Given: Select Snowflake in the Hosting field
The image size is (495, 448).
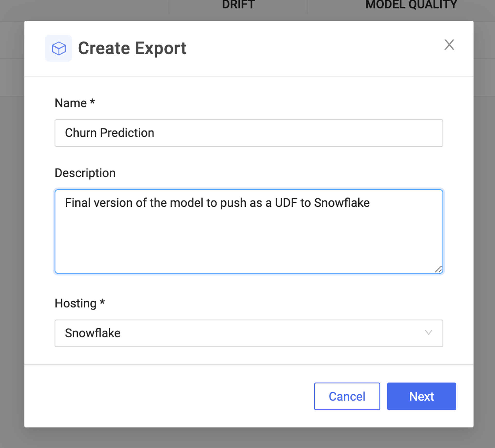Looking at the screenshot, I should click(x=93, y=333).
